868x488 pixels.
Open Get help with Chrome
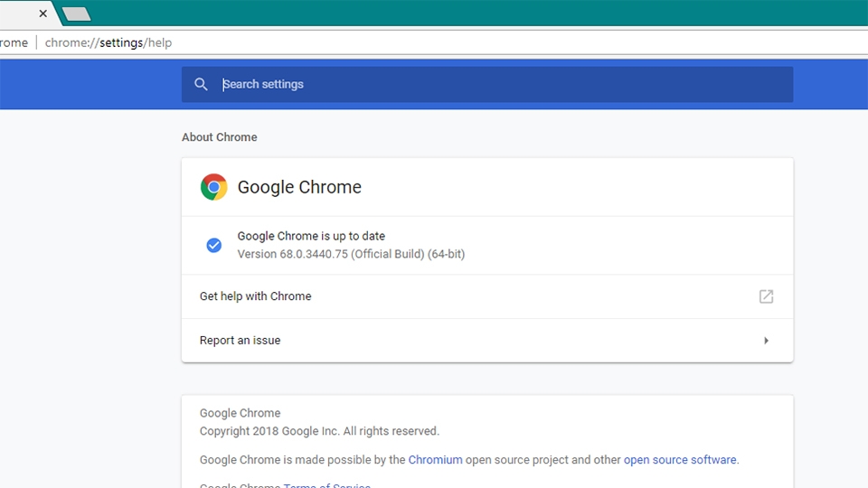coord(487,296)
